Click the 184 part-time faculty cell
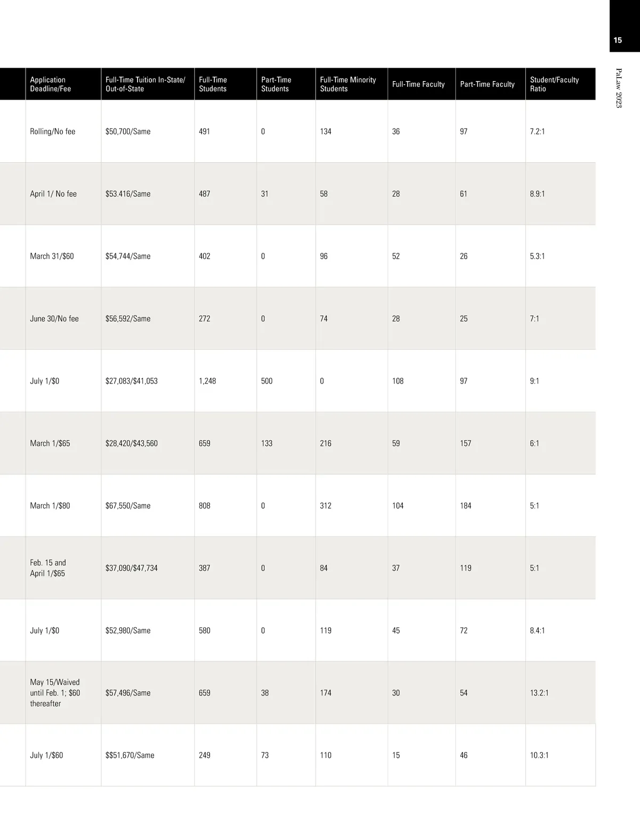This screenshot has height=840, width=640. point(466,506)
